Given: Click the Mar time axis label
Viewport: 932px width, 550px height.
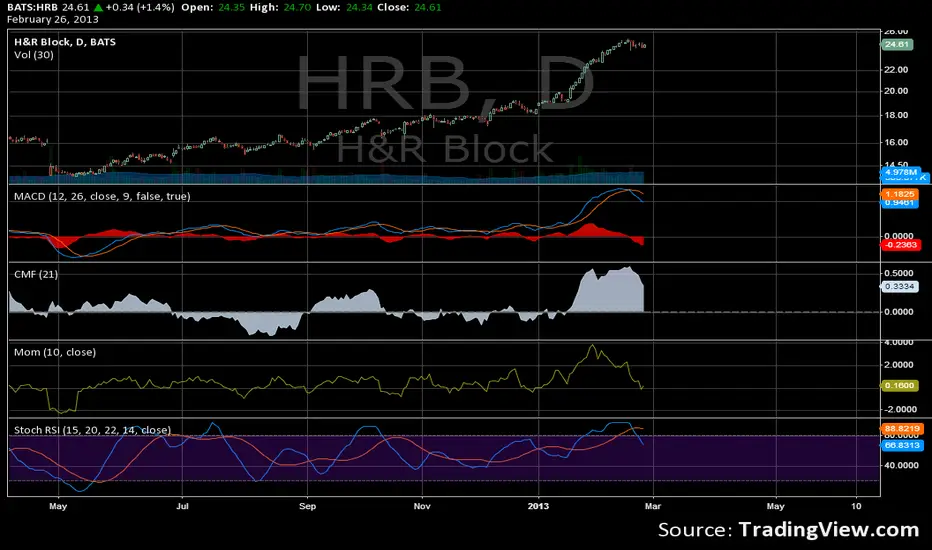Looking at the screenshot, I should click(653, 507).
